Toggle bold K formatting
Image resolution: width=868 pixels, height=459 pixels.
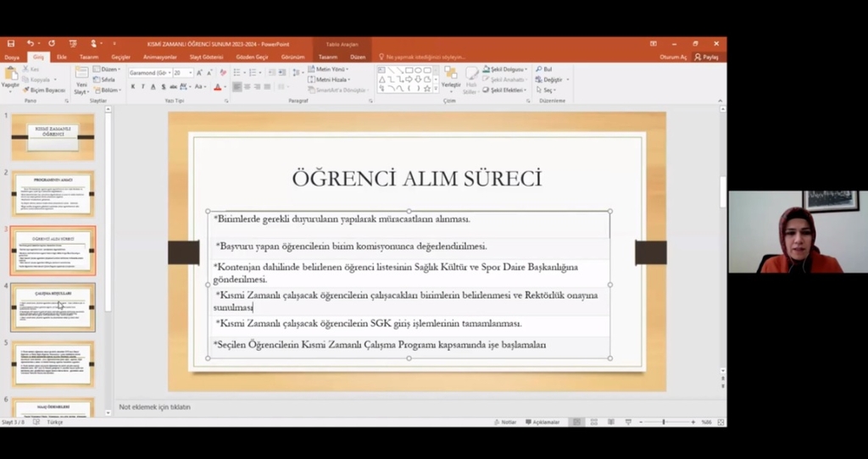133,87
